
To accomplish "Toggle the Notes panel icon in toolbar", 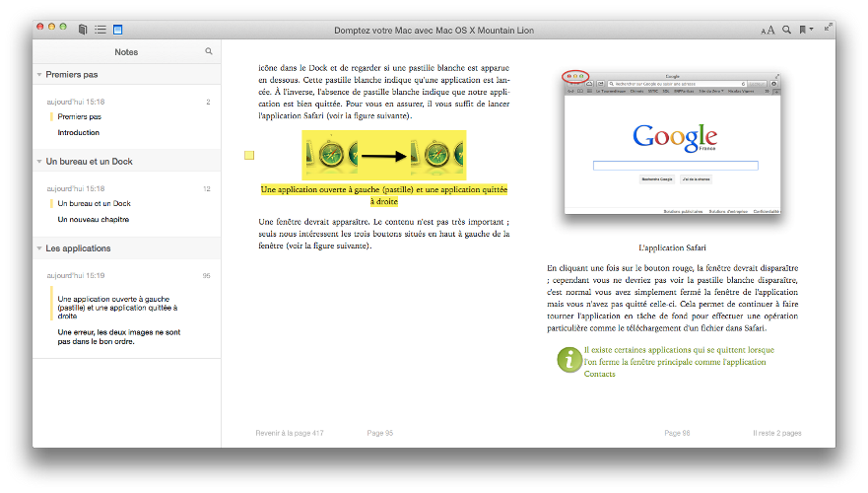I will pos(118,30).
